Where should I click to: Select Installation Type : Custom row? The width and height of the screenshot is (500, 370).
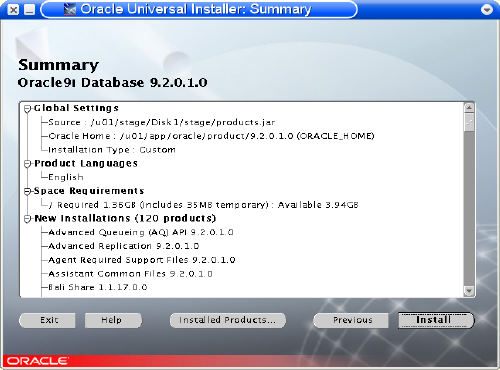(112, 150)
